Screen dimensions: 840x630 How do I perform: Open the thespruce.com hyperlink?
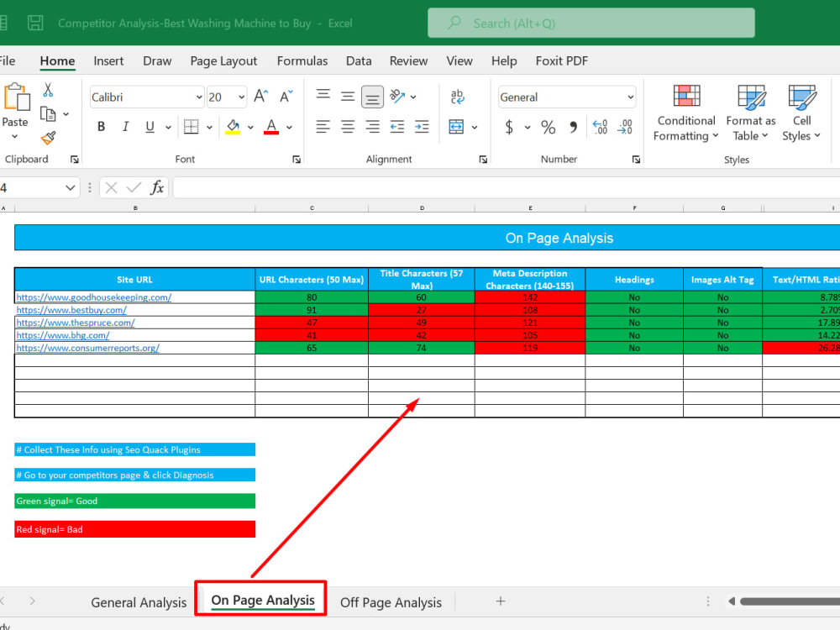[76, 323]
